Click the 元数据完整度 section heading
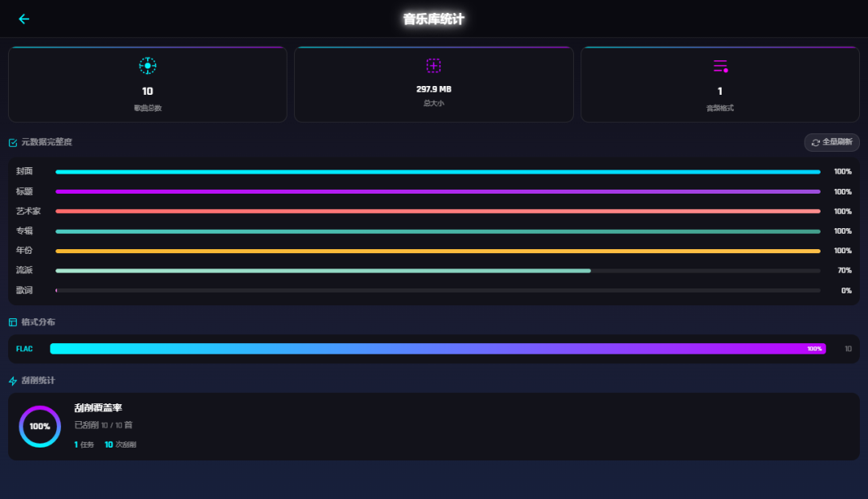This screenshot has width=868, height=499. tap(47, 142)
